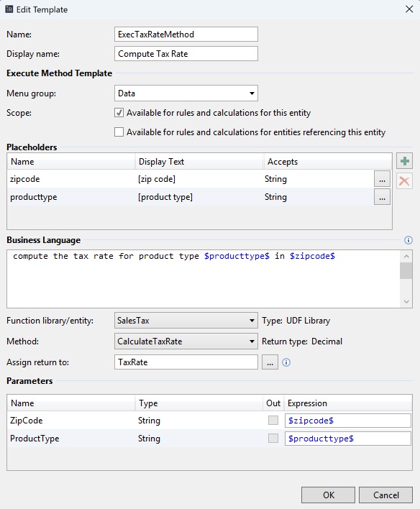Edit the Name field ExecTaxRateMethod

(x=186, y=35)
